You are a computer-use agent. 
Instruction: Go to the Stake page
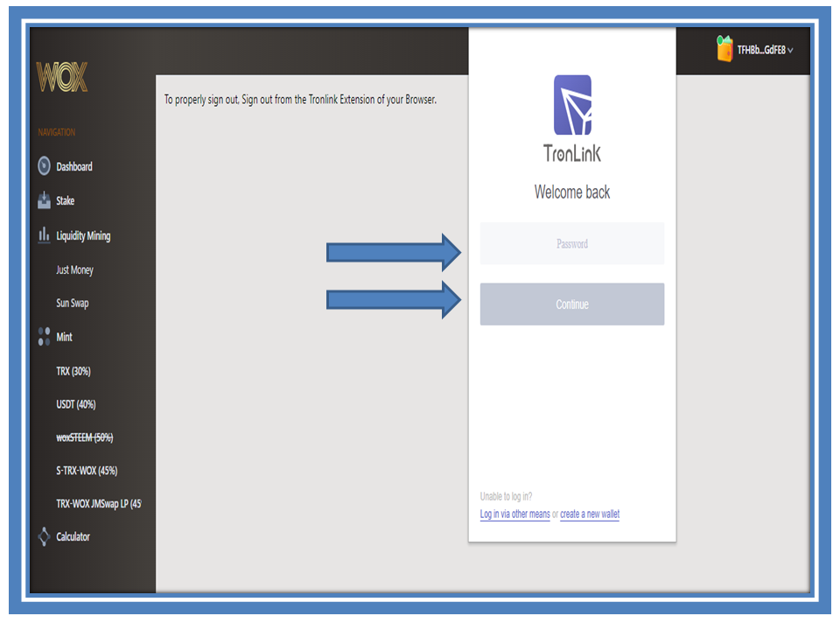click(x=66, y=201)
